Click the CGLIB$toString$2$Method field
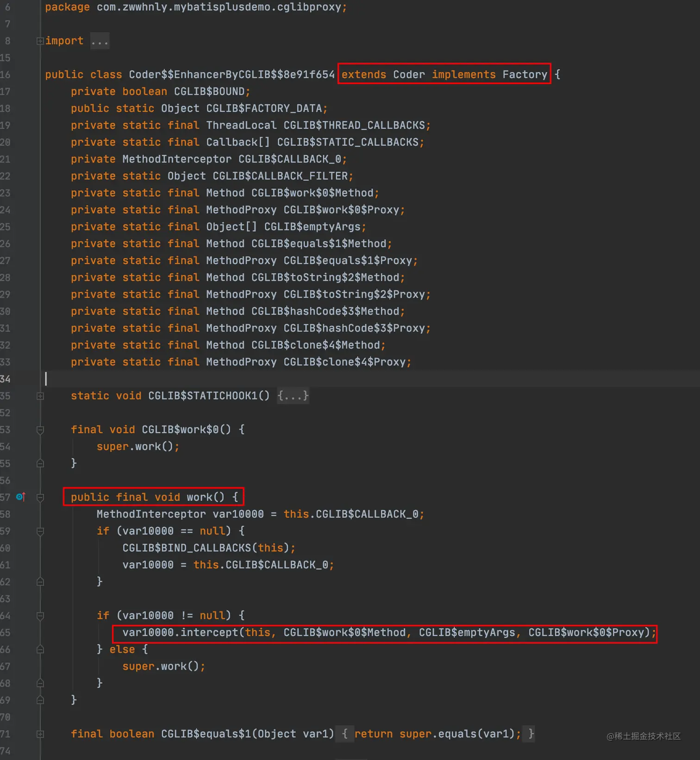The image size is (700, 760). coord(325,278)
